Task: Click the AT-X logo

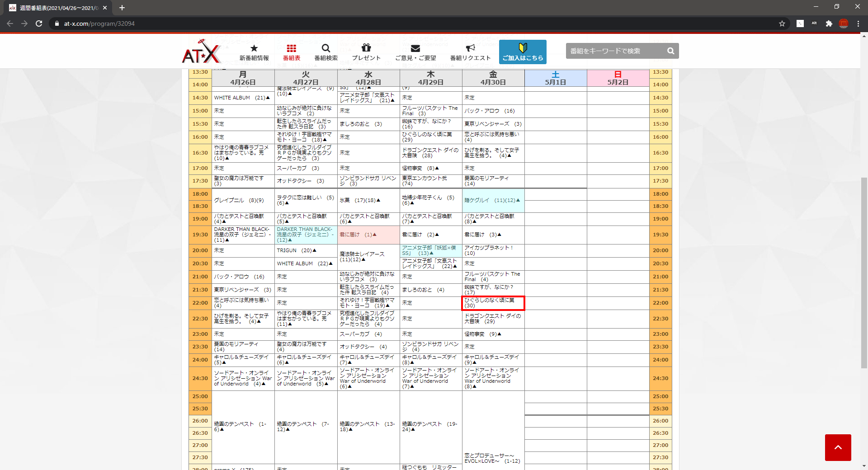Action: 201,52
